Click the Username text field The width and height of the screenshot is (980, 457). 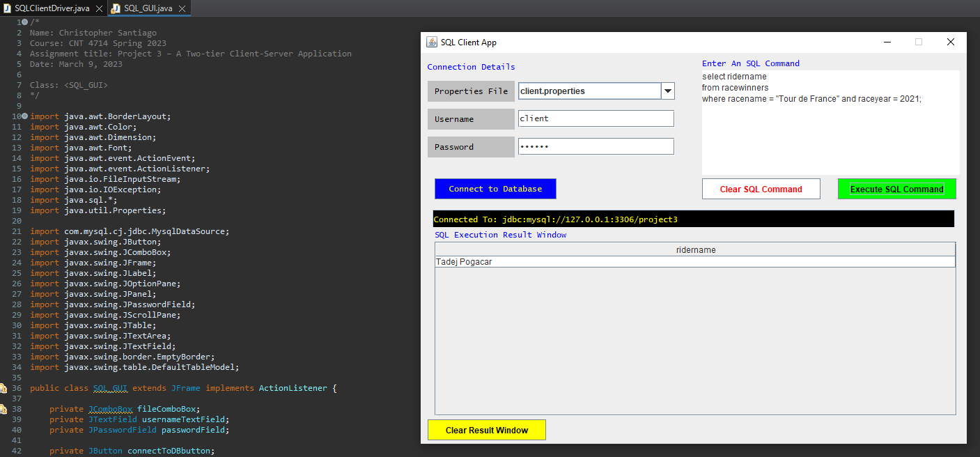tap(596, 118)
